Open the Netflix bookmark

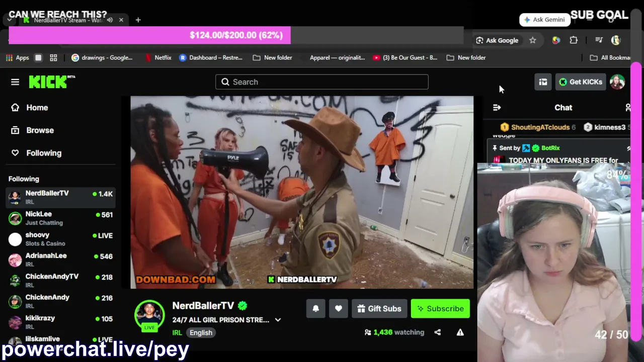158,58
